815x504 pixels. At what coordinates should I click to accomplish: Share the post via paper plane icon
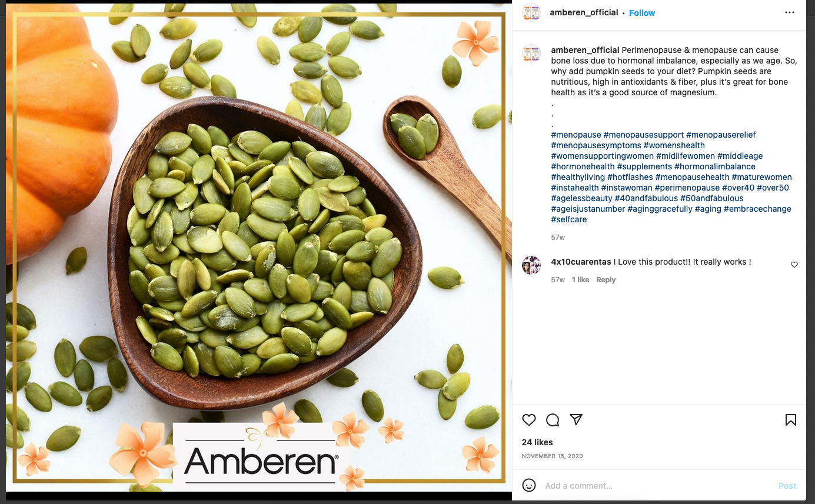pos(576,420)
